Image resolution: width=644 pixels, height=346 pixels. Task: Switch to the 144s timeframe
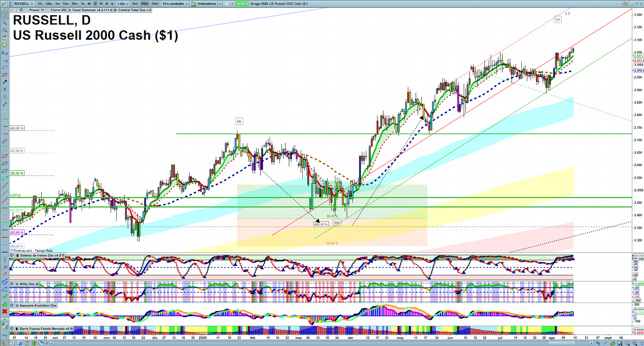[49, 4]
